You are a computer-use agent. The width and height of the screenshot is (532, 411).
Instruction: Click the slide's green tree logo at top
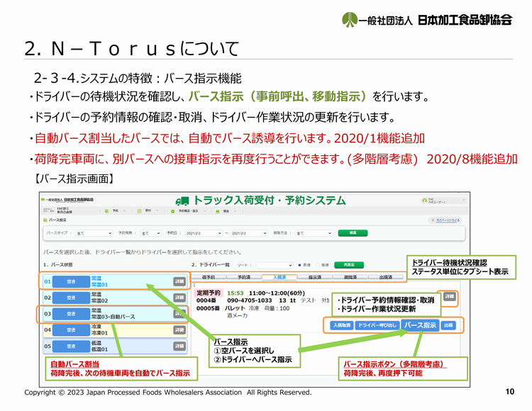(350, 19)
